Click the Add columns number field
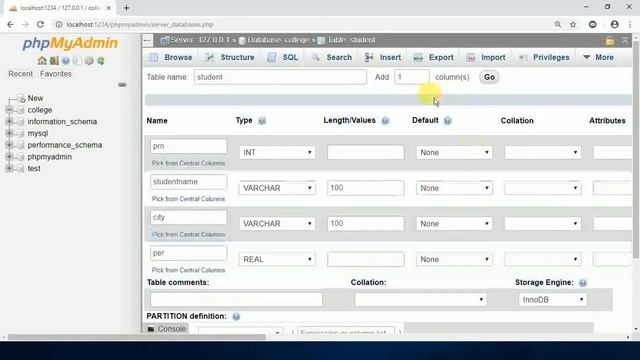 411,77
